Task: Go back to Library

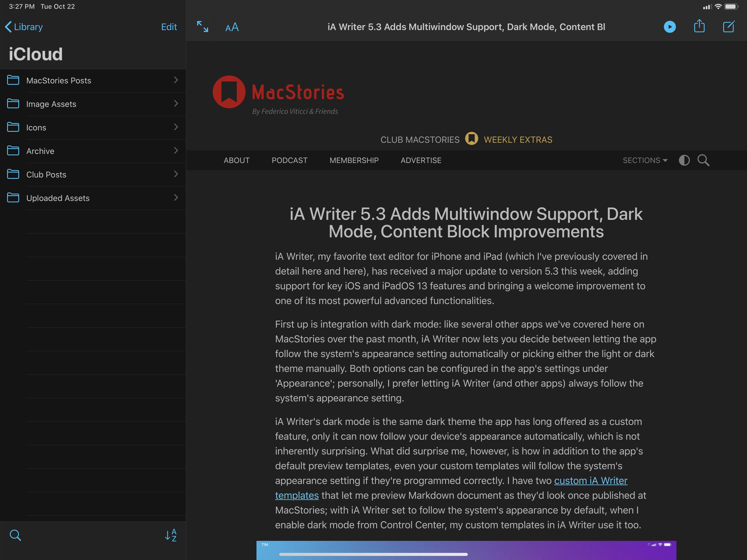Action: coord(24,27)
